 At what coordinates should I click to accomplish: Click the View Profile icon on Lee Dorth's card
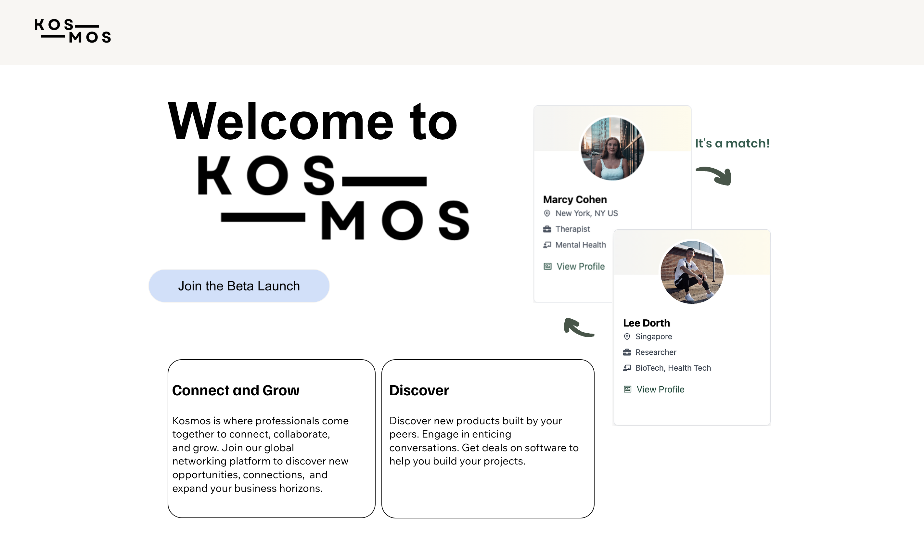click(627, 389)
